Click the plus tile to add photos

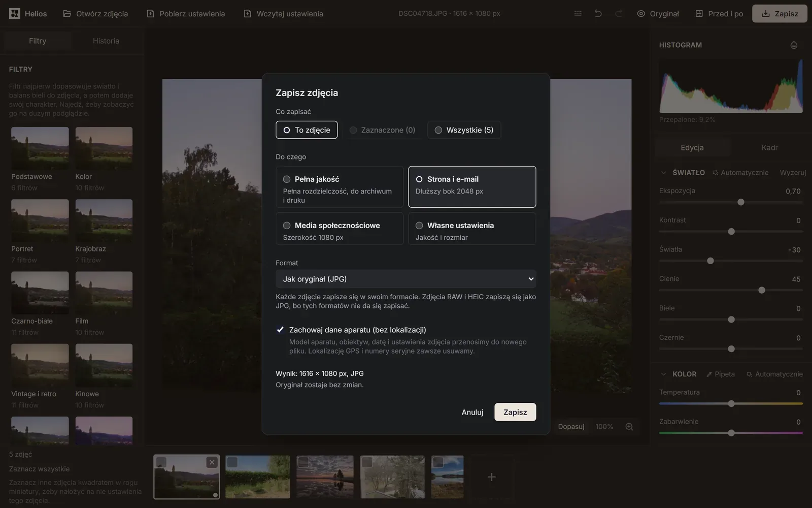point(491,477)
